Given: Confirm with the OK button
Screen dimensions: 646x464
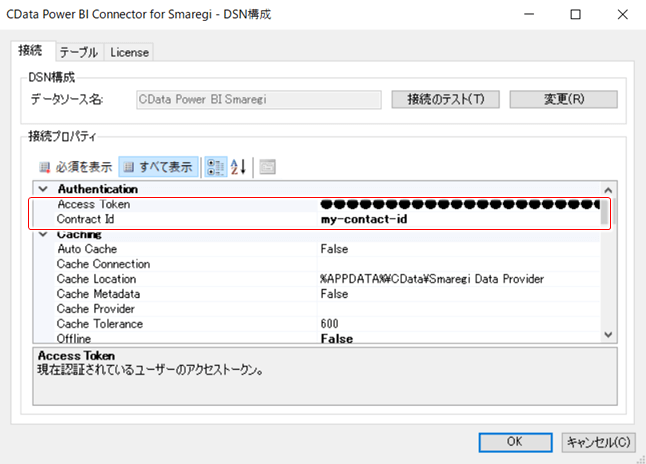Looking at the screenshot, I should (x=515, y=442).
